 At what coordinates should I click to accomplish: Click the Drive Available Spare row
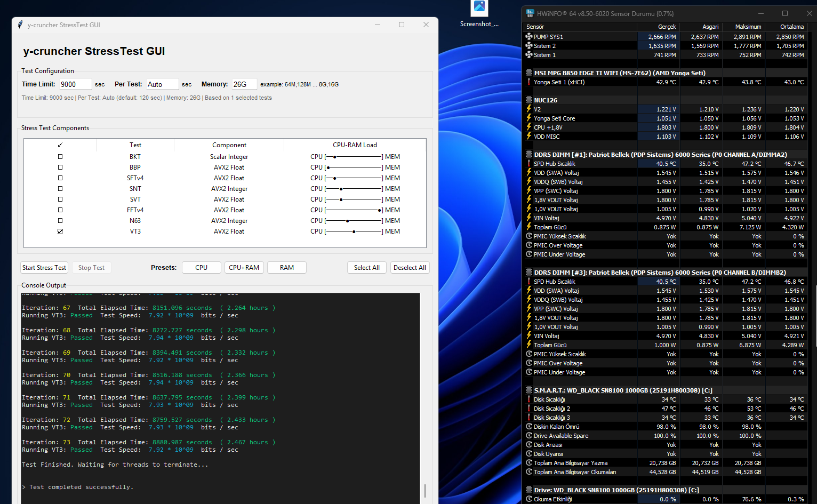tap(665, 436)
